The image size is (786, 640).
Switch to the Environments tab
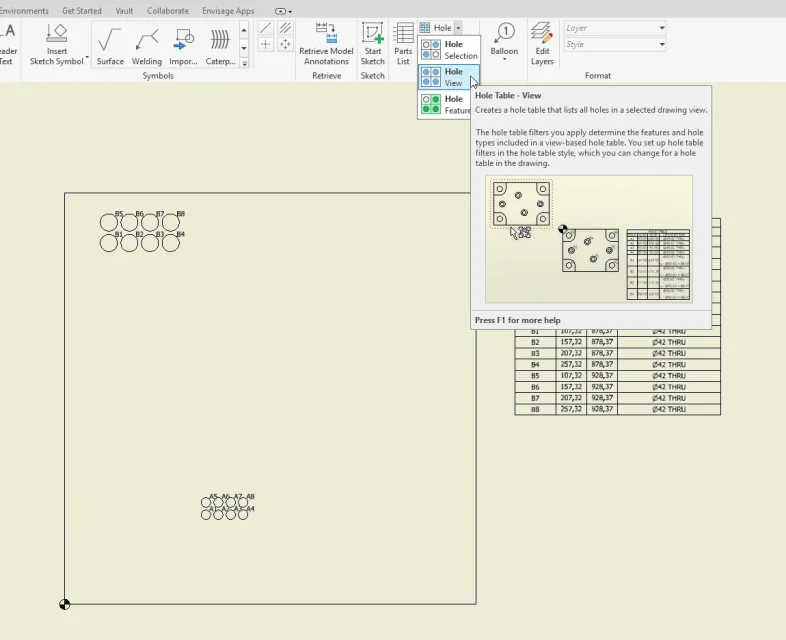click(x=24, y=11)
